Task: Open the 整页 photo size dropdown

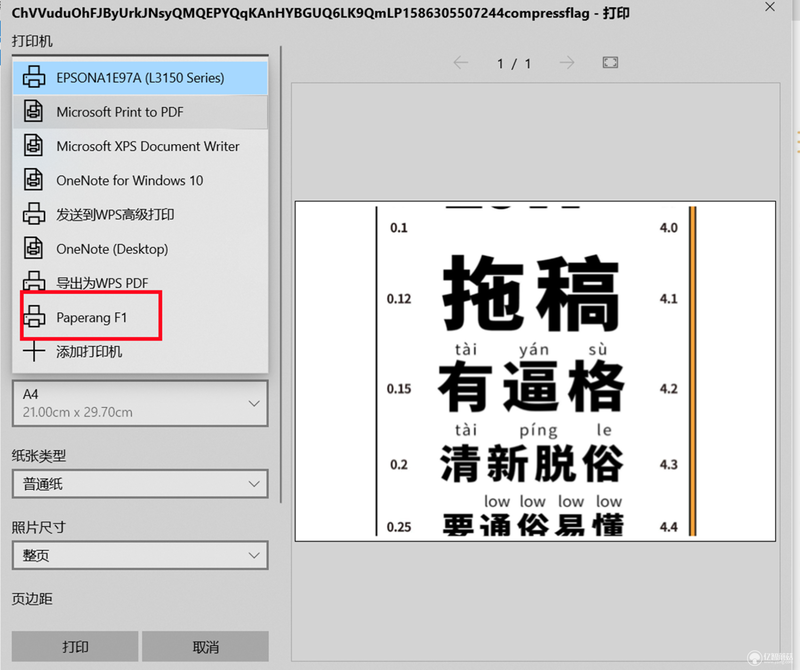Action: [x=140, y=555]
